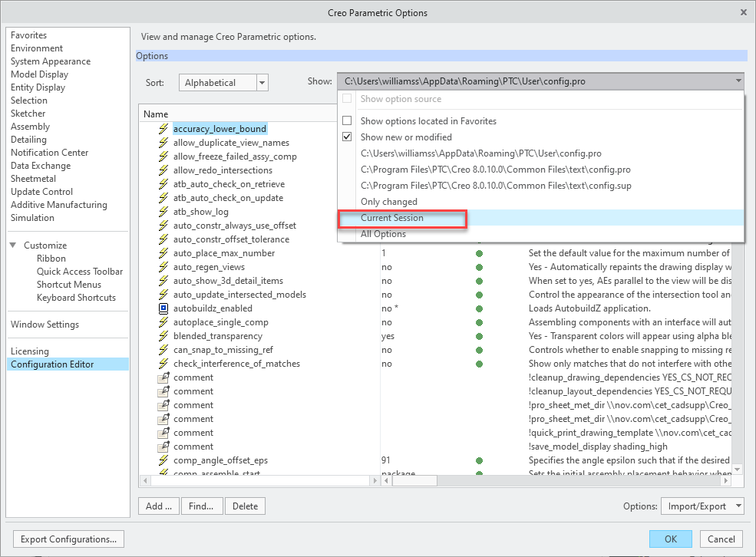Click the green status dot in comp_angle_offset_eps row
The image size is (756, 557).
pos(479,460)
